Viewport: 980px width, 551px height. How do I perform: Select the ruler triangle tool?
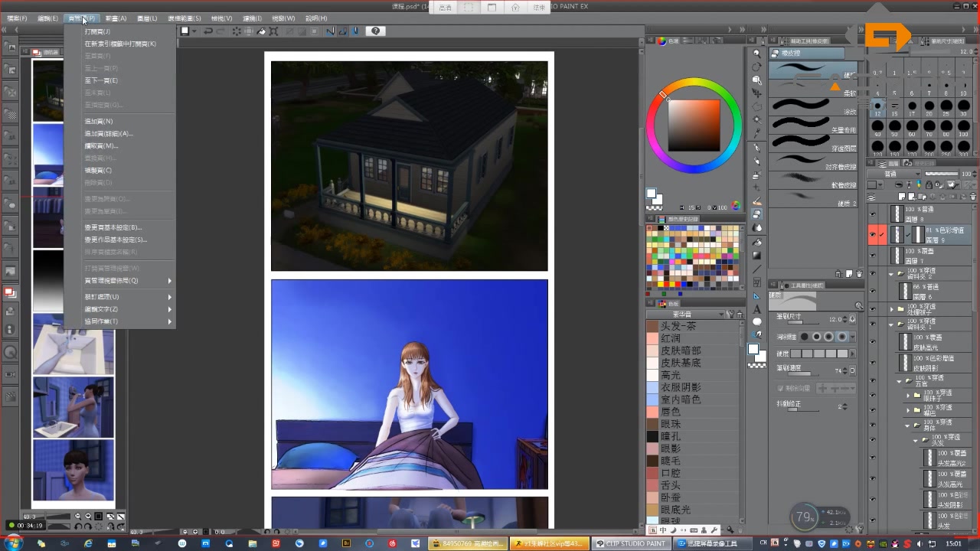(757, 295)
